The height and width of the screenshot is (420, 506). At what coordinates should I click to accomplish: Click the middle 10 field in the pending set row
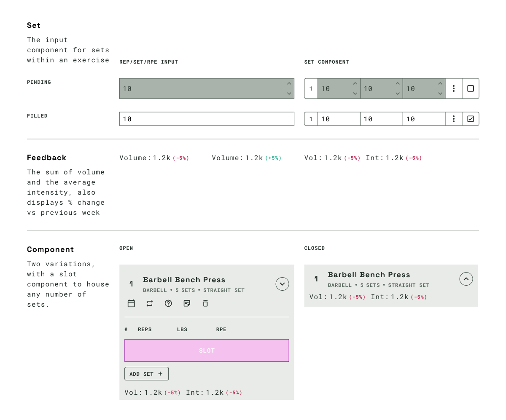(x=381, y=88)
